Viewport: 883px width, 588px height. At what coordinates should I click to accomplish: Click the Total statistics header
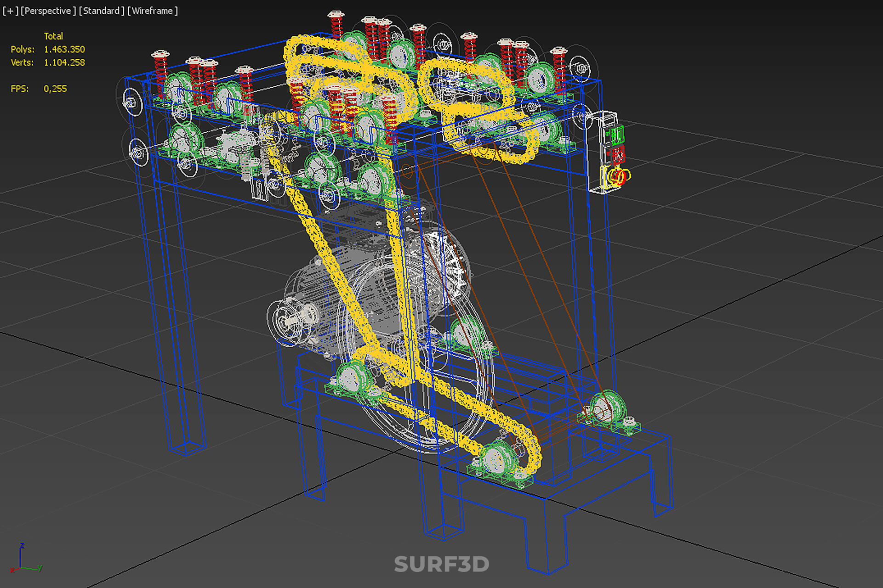[x=53, y=36]
